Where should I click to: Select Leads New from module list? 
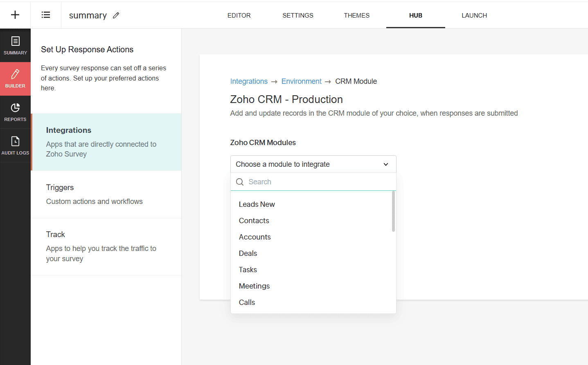pos(257,204)
